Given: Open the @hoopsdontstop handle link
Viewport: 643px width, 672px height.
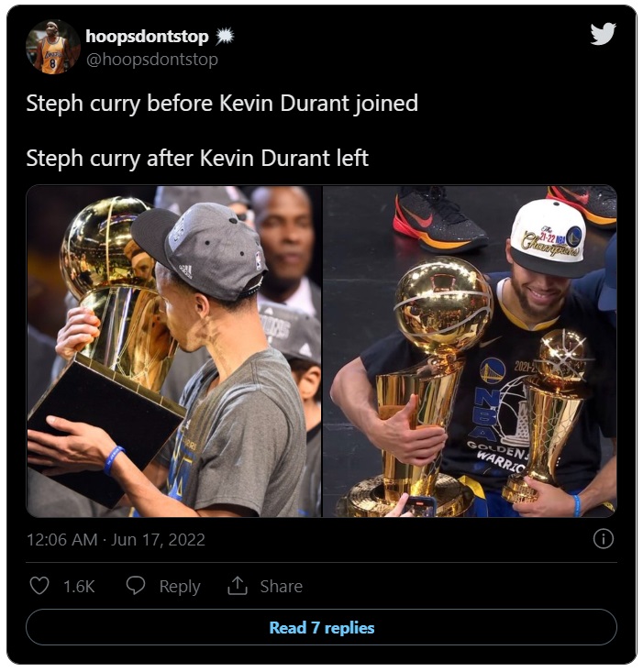Looking at the screenshot, I should coord(152,60).
